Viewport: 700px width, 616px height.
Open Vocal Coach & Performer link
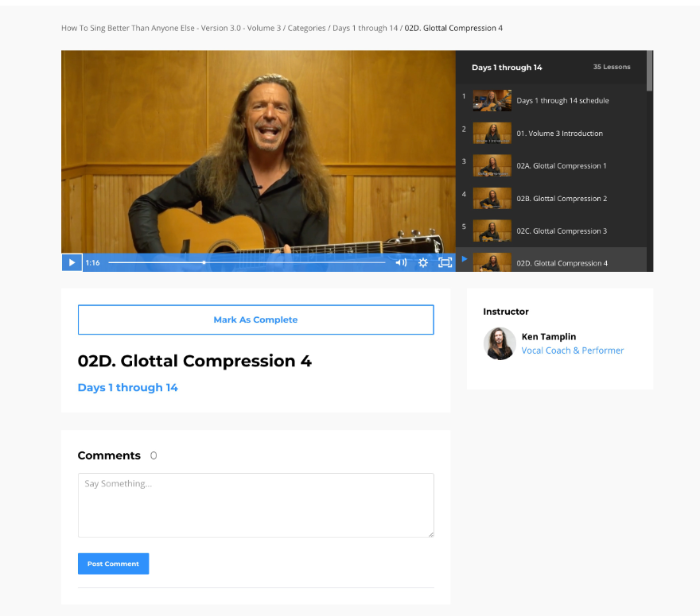(572, 351)
